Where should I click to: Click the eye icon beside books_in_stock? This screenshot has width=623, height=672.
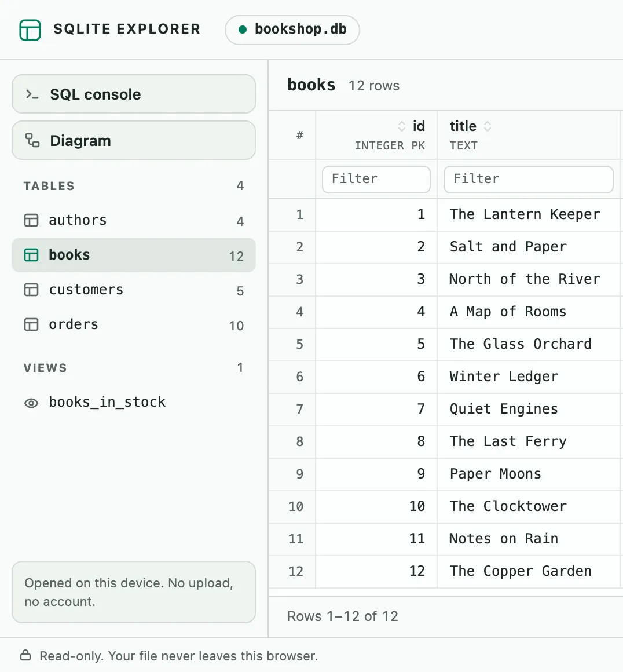[31, 403]
